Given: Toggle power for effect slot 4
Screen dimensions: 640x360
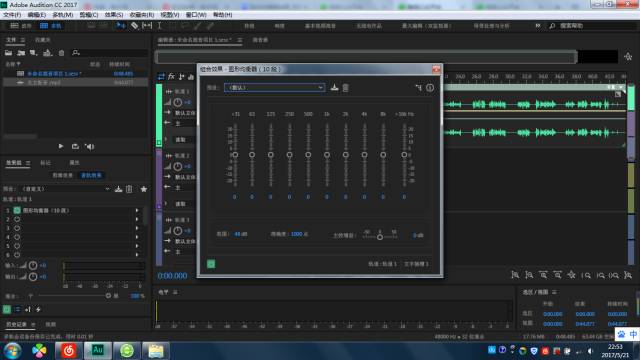Looking at the screenshot, I should point(17,237).
